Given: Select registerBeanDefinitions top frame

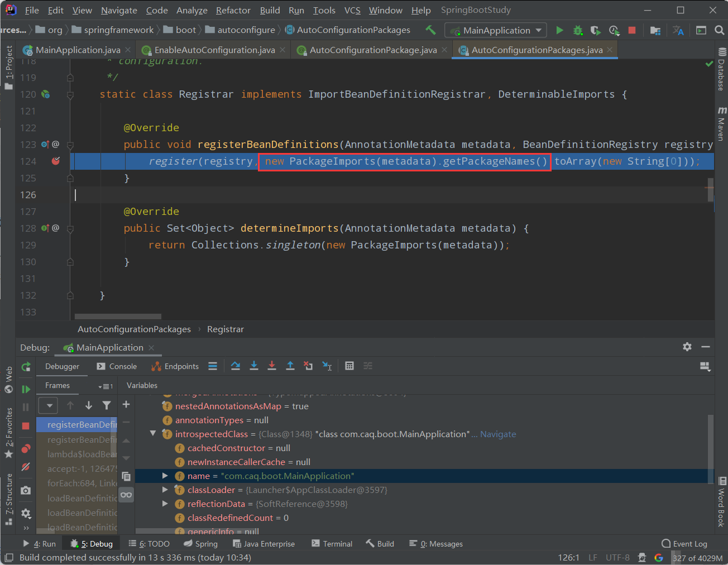Looking at the screenshot, I should click(76, 424).
